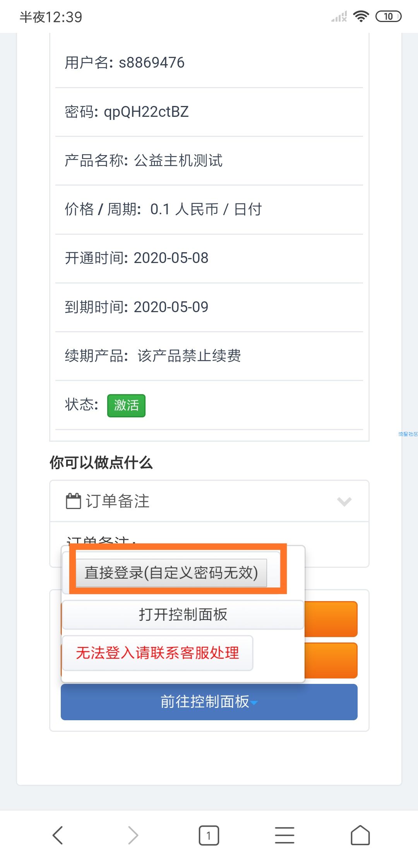Choose 打开控制面板 from the popup
The image size is (418, 868).
pyautogui.click(x=183, y=614)
